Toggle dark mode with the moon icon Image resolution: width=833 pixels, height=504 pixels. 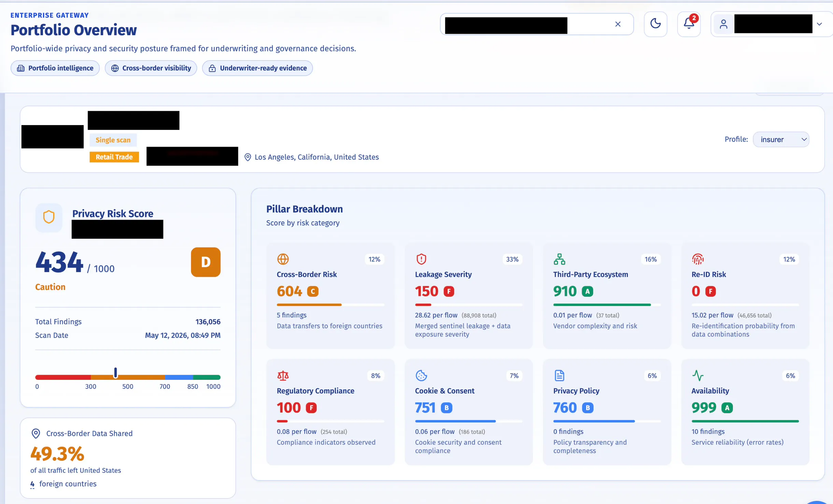pyautogui.click(x=655, y=24)
